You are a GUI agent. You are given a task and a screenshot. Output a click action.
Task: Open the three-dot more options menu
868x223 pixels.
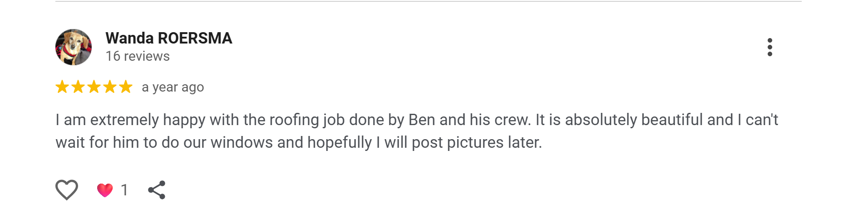point(769,47)
